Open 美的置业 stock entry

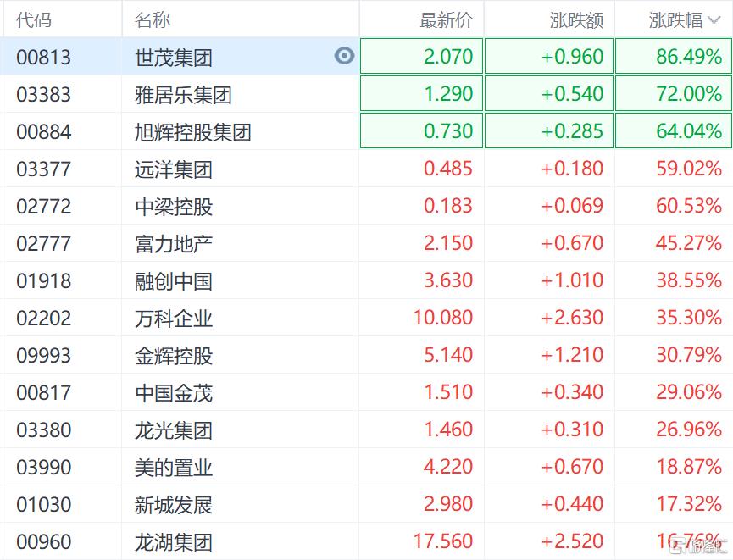174,468
